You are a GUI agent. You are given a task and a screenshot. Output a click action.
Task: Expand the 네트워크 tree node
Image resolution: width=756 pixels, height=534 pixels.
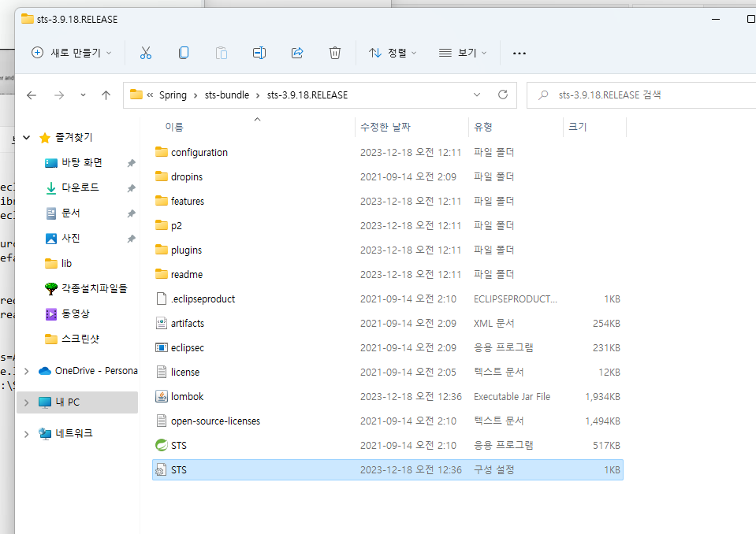point(27,434)
